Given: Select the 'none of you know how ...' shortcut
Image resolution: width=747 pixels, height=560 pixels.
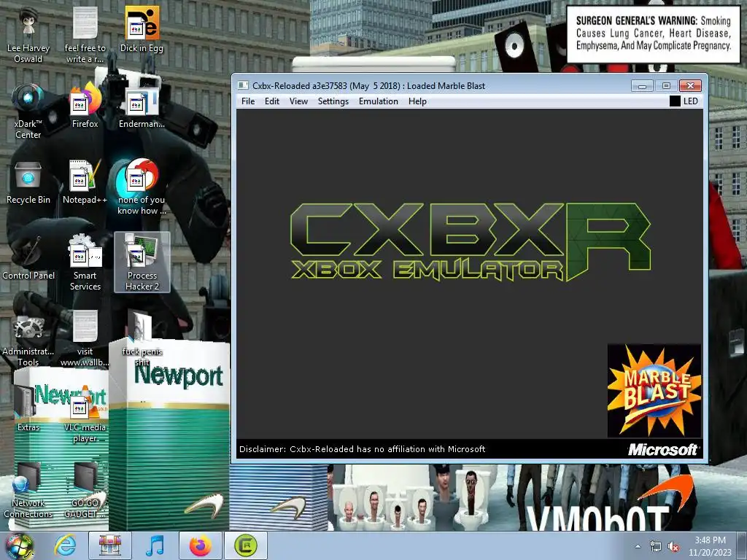Looking at the screenshot, I should pyautogui.click(x=142, y=187).
